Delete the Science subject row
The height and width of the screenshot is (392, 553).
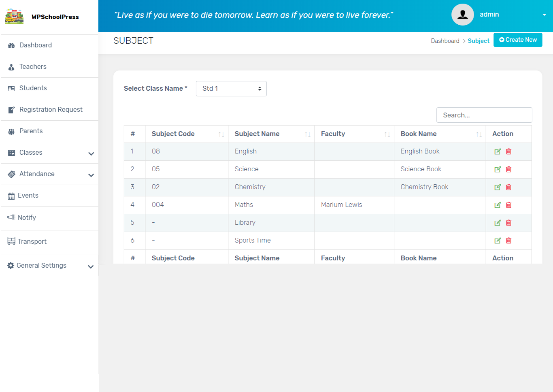pyautogui.click(x=509, y=169)
